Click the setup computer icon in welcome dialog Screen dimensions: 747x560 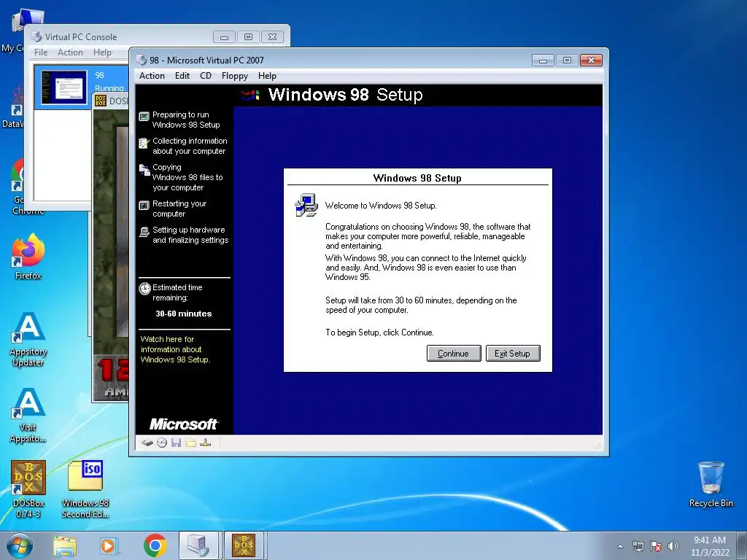pos(306,205)
